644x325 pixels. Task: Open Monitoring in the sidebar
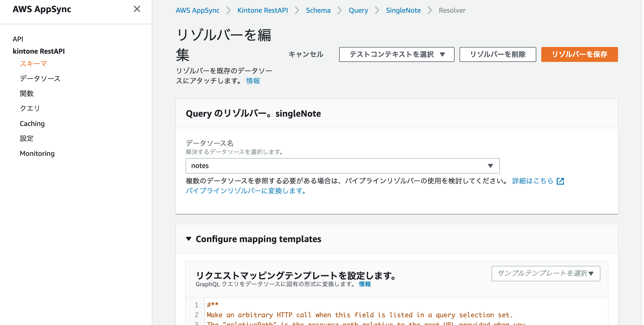[x=37, y=153]
